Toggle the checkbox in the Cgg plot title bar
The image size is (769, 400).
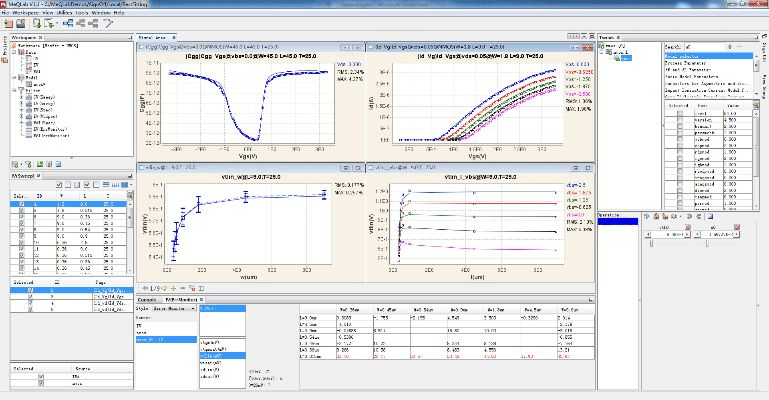(141, 46)
